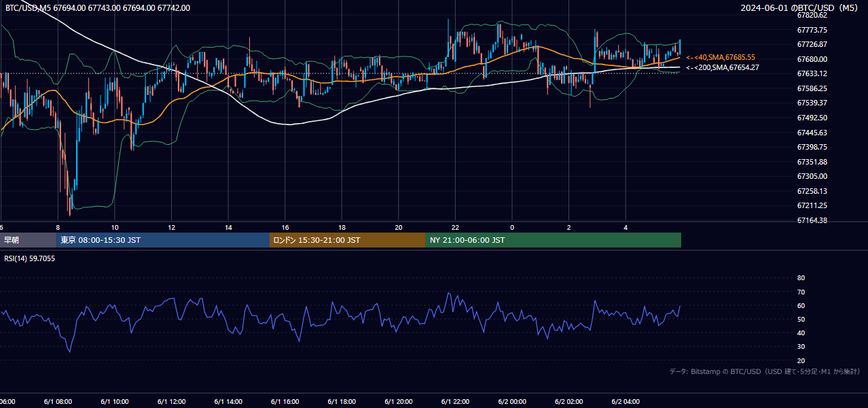
Task: Click the 6/1 22:00 date axis label
Action: (x=455, y=402)
